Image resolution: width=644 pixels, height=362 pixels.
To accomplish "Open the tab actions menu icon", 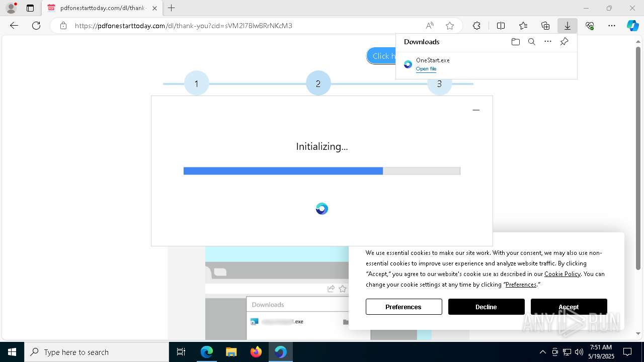I will 30,8.
